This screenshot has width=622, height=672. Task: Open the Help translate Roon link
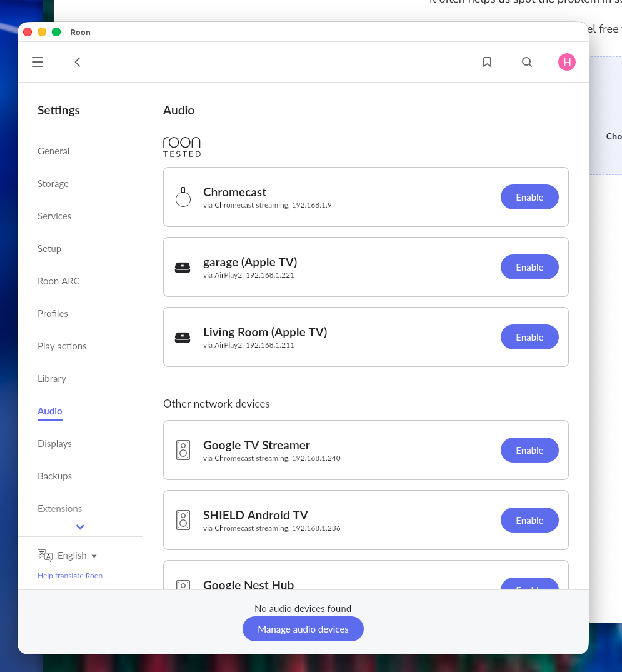coord(70,576)
